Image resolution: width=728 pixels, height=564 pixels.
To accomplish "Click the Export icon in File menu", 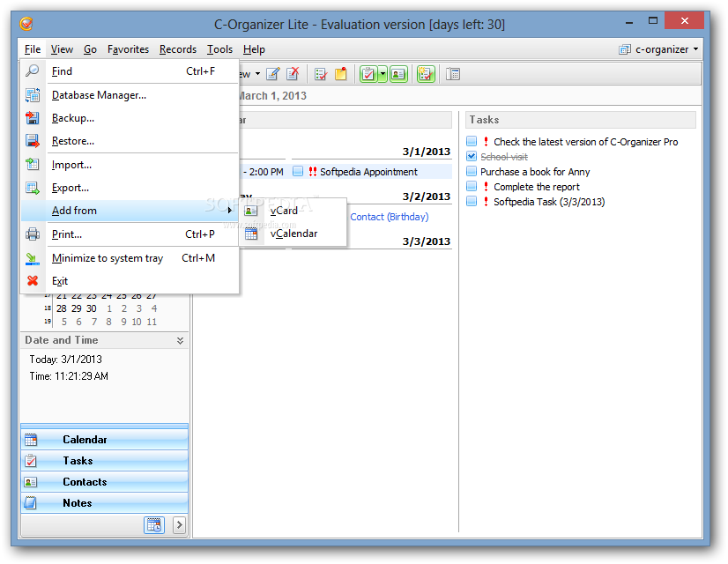I will pos(32,188).
